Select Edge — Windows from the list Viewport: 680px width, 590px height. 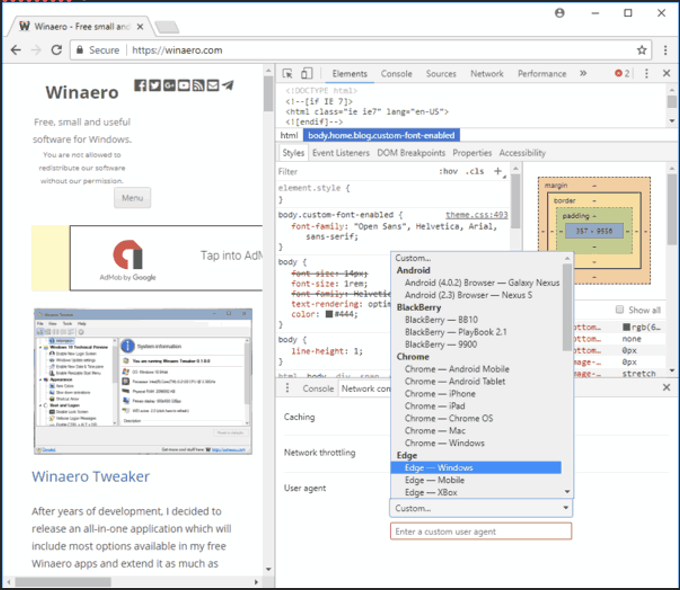pos(439,468)
